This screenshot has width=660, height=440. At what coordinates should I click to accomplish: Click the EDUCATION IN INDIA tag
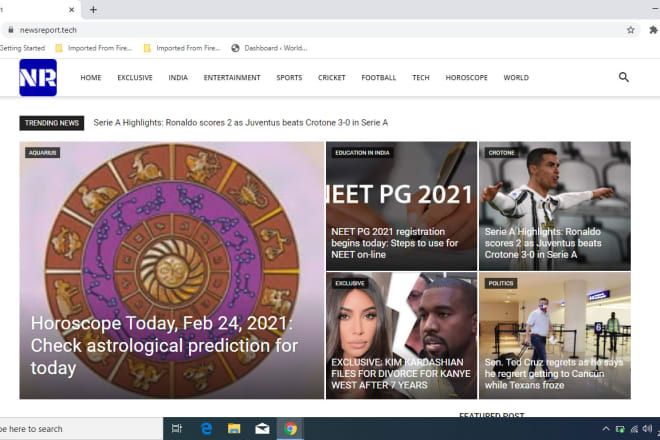[362, 152]
